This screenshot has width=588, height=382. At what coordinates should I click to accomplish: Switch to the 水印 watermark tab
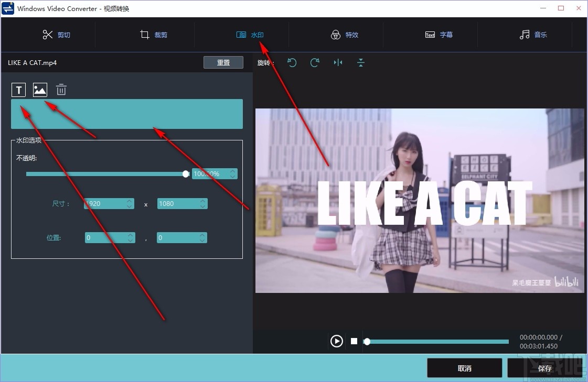coord(251,35)
